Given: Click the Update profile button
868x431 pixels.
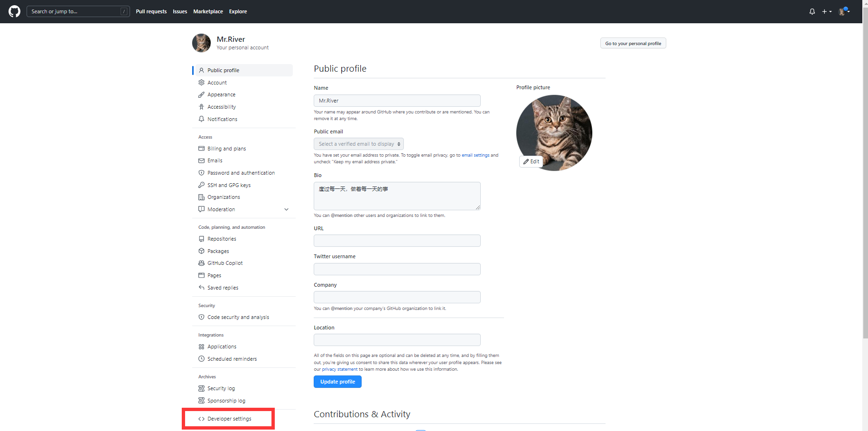Looking at the screenshot, I should [337, 382].
